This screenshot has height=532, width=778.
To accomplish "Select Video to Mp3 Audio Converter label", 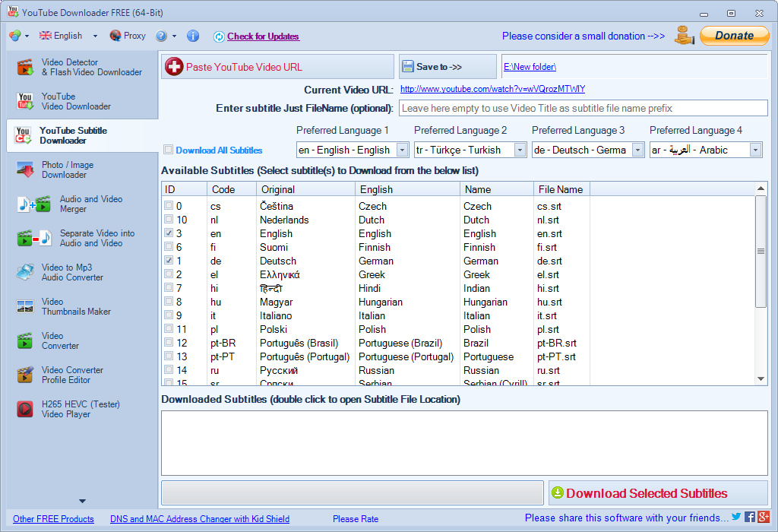I will (x=72, y=272).
